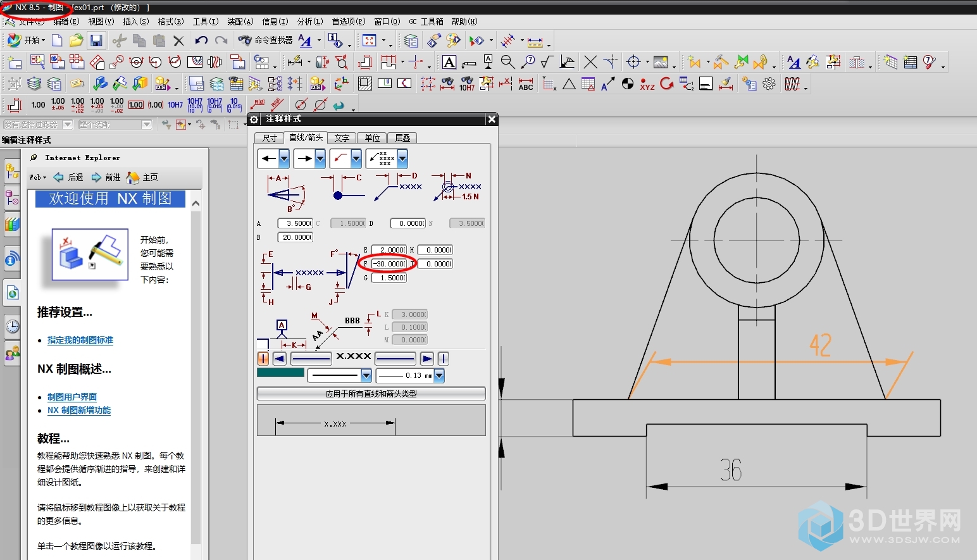977x560 pixels.
Task: Click the browser panel scroll up arrow
Action: tap(196, 204)
